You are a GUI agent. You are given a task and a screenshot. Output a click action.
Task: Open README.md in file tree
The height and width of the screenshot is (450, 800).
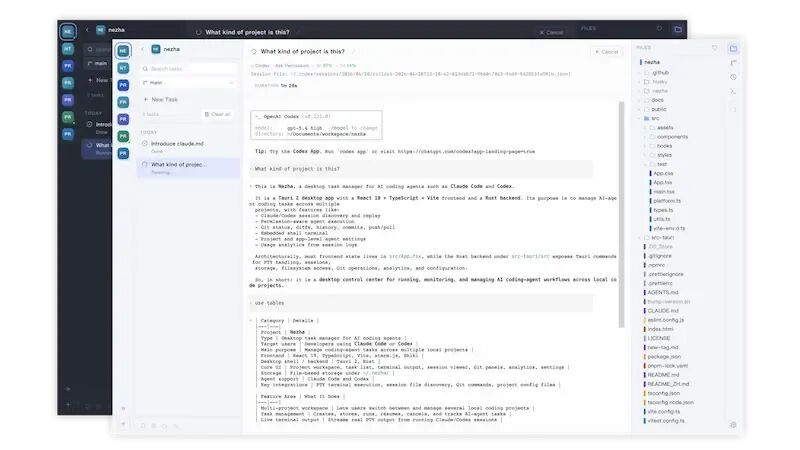662,375
